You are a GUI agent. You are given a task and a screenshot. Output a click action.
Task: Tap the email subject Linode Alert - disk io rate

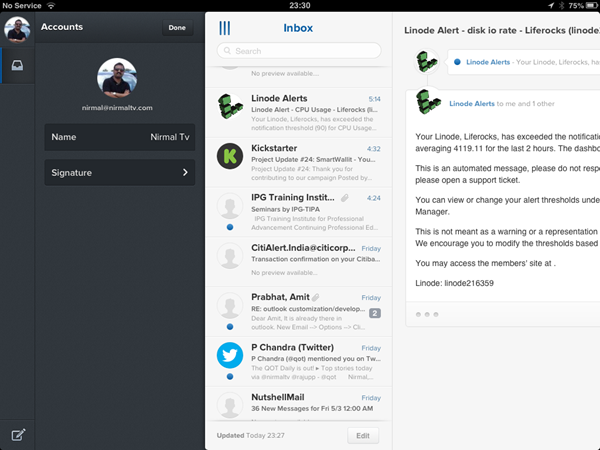pos(502,30)
